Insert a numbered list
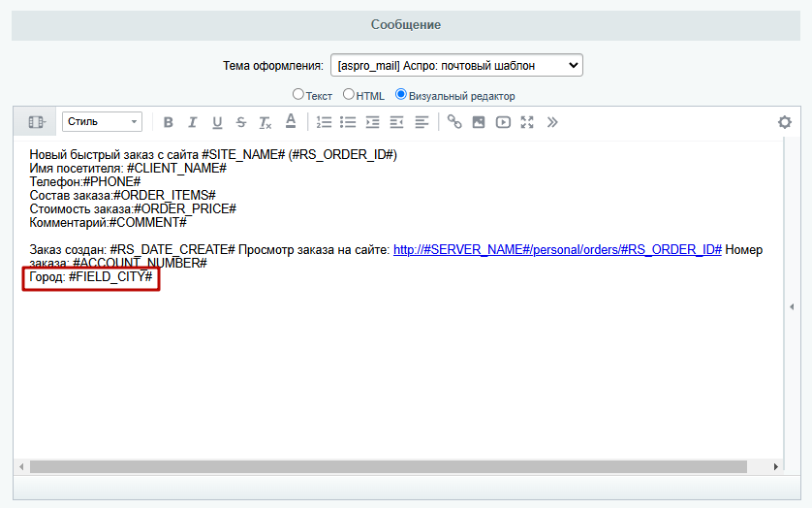Viewport: 812px width, 508px height. (x=325, y=122)
